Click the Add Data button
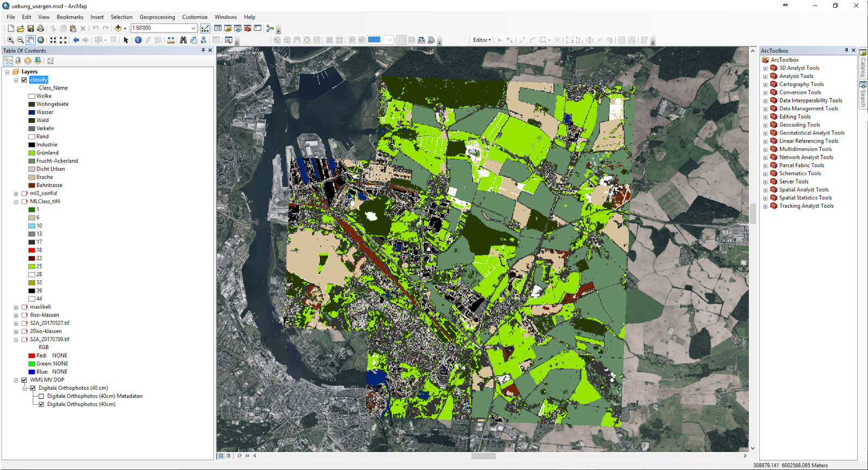The height and width of the screenshot is (470, 868). [118, 28]
